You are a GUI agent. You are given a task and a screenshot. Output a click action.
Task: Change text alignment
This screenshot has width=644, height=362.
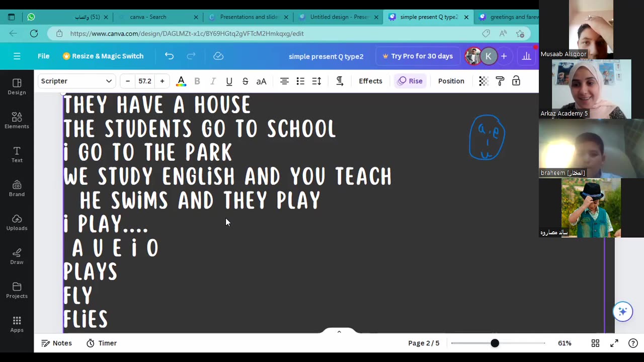(284, 81)
